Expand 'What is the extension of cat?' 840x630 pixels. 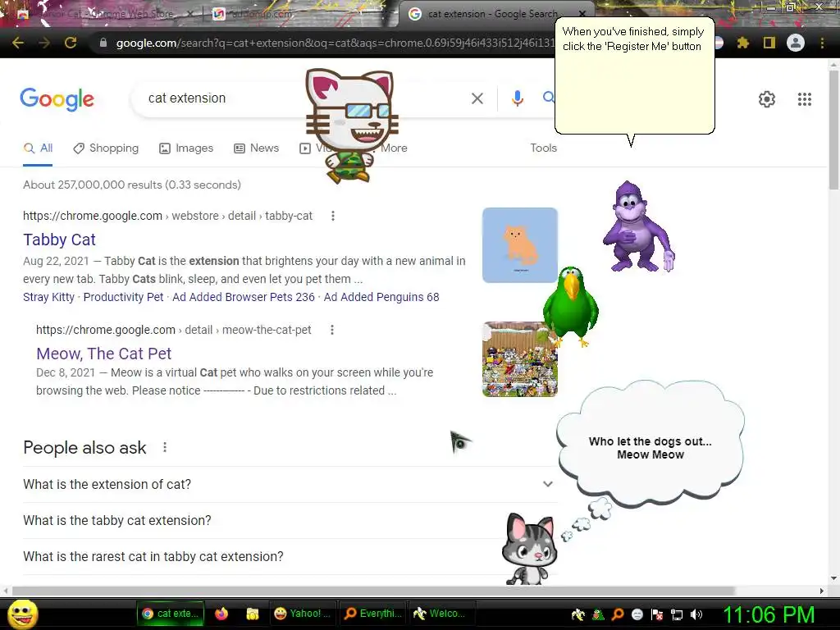tap(290, 484)
